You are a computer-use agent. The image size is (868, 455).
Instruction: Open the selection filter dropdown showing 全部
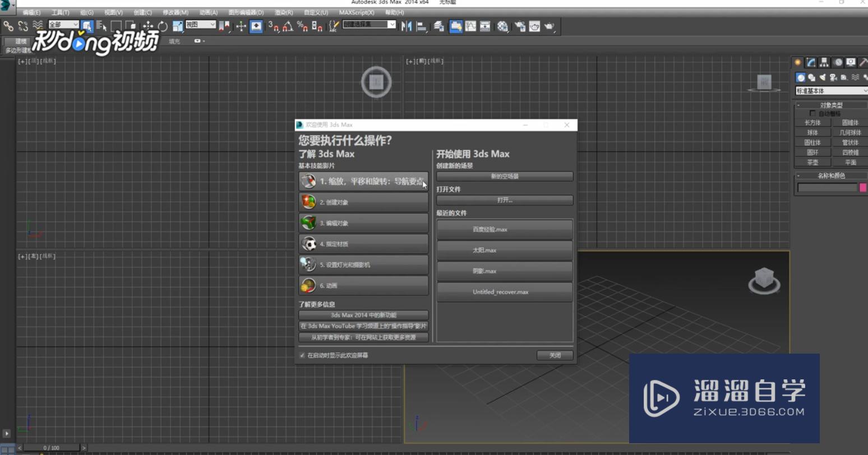tap(63, 25)
